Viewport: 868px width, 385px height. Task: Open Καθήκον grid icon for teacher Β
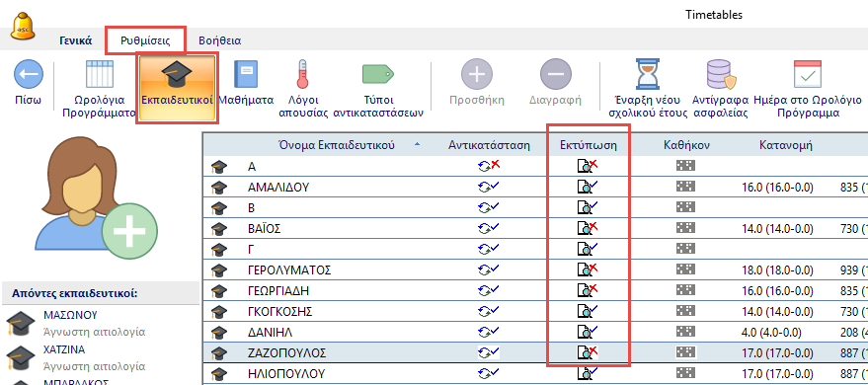click(685, 207)
